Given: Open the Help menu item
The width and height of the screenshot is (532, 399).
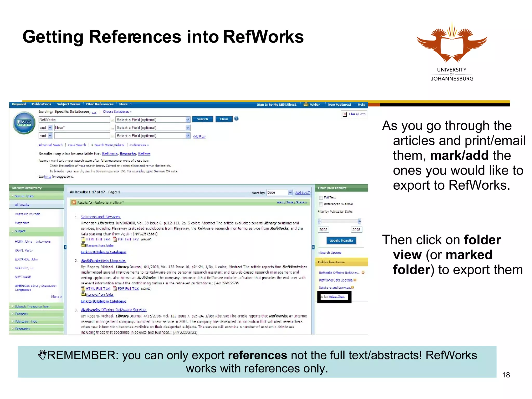Looking at the screenshot, I should pyautogui.click(x=361, y=104).
